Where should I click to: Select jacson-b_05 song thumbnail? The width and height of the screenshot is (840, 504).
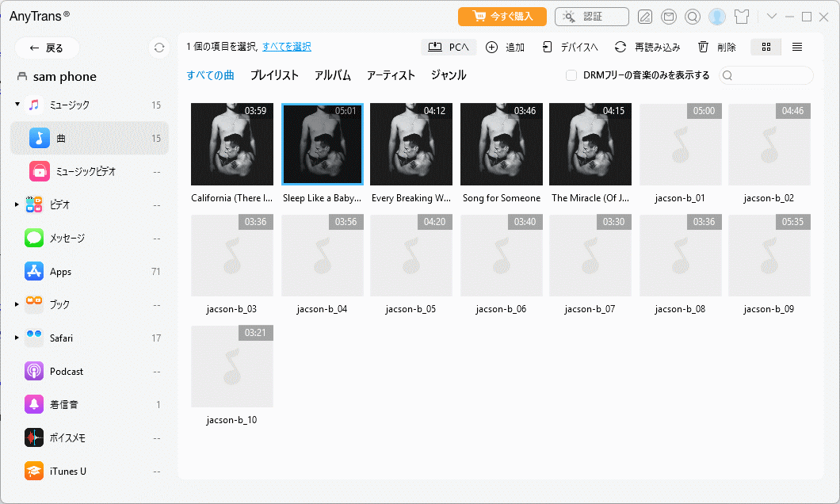coord(411,255)
